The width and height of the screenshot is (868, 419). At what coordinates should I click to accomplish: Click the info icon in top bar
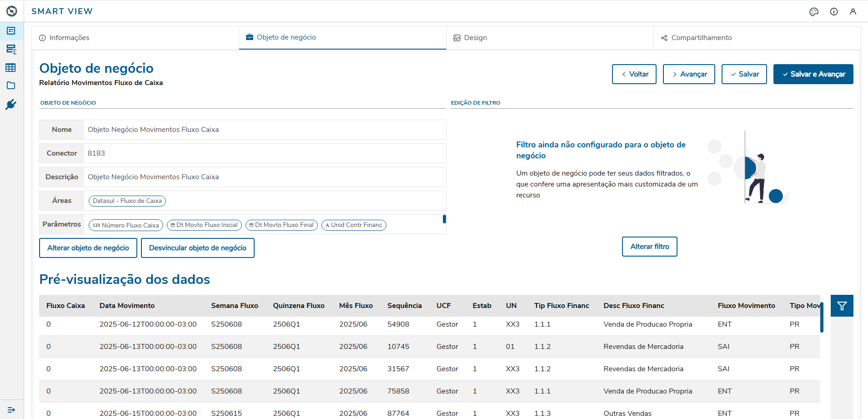point(834,12)
